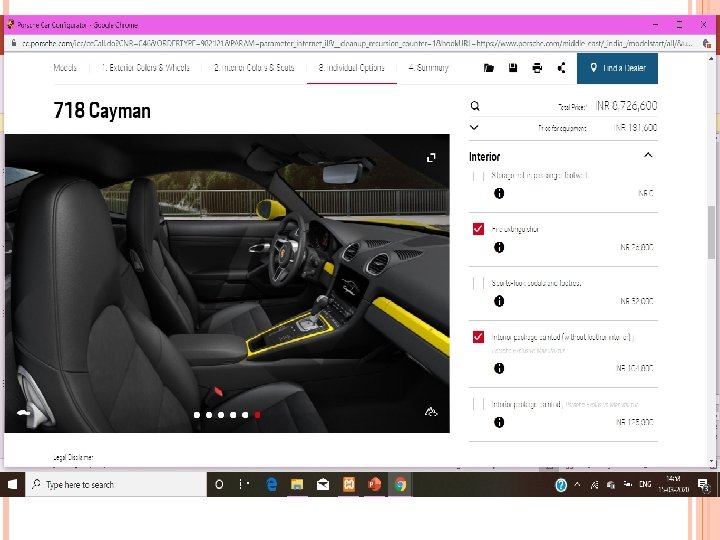Open info for Fire extinguisher option

click(499, 247)
